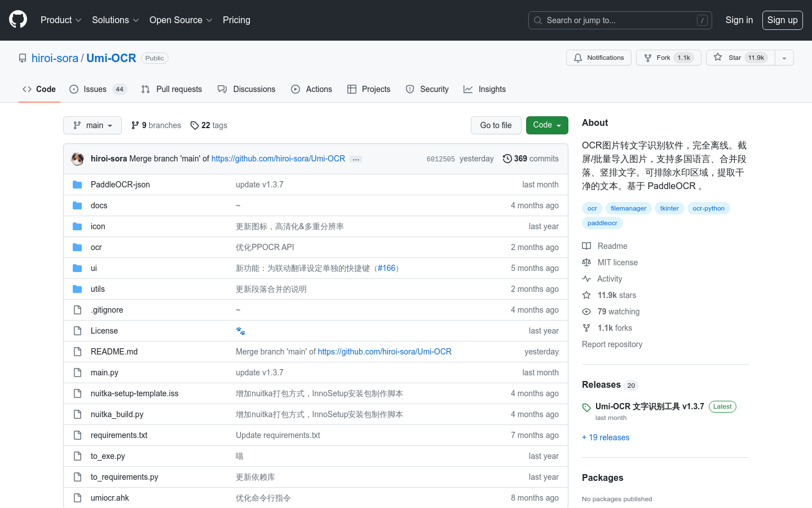Open to_exe.py file
The image size is (812, 508).
(x=108, y=456)
